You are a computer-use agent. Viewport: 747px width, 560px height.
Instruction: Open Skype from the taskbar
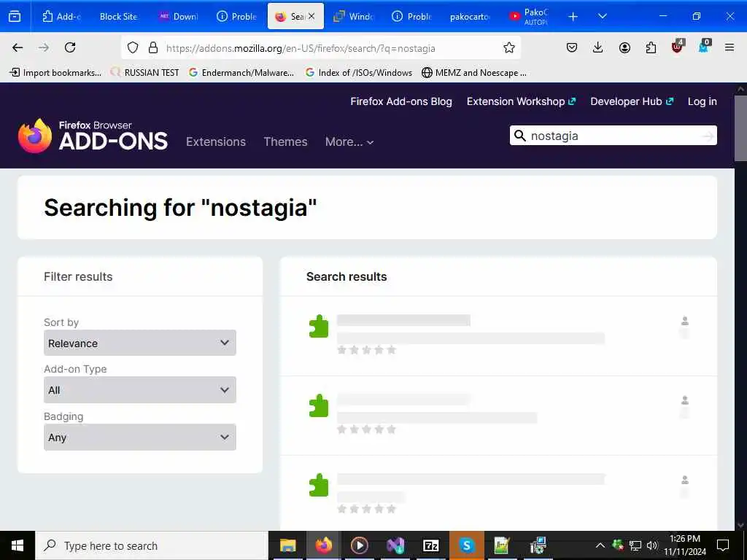[467, 545]
